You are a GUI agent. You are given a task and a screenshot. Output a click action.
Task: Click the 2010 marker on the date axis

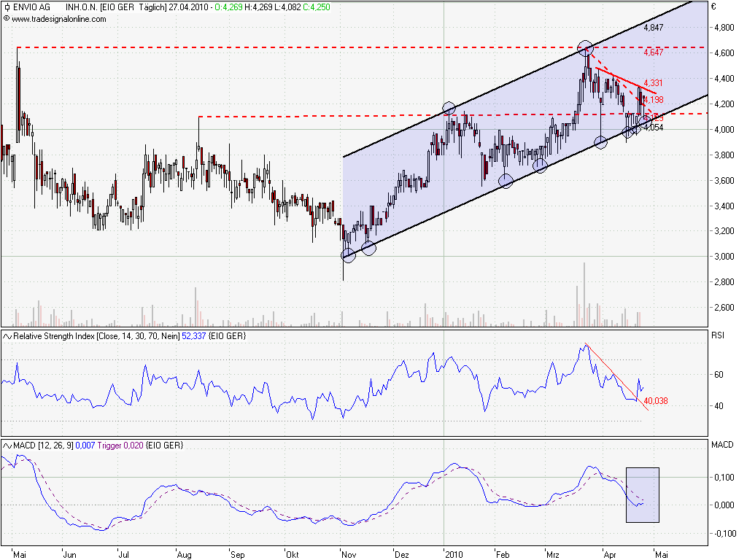click(454, 553)
